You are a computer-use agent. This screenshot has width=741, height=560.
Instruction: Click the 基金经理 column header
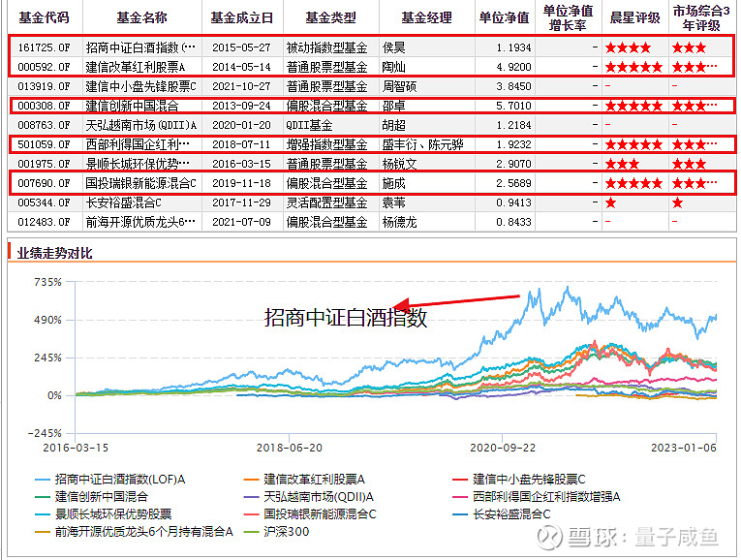[x=427, y=18]
